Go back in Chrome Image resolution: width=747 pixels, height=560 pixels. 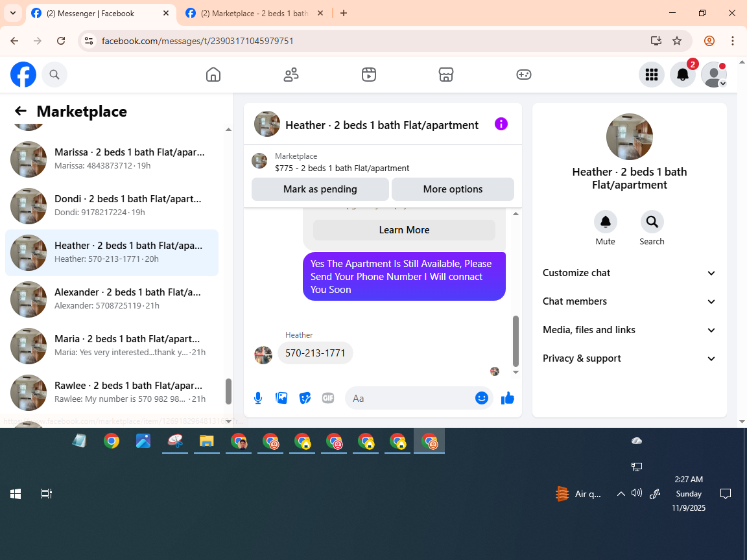(14, 41)
